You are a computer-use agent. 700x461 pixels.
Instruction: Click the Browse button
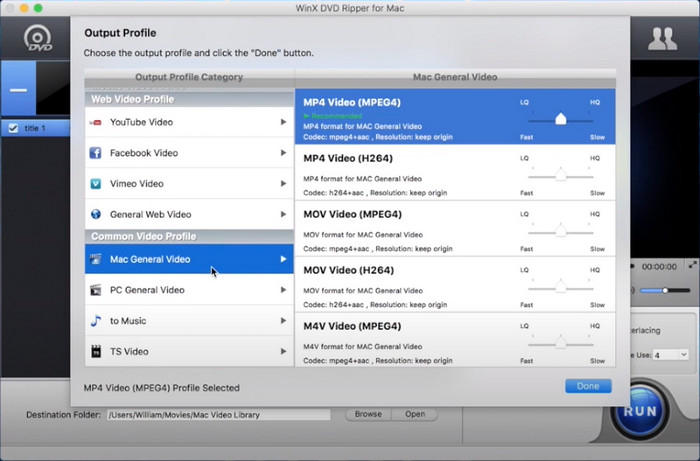pos(368,414)
